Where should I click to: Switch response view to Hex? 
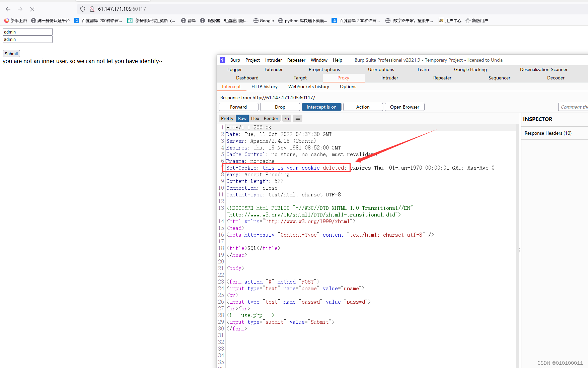click(x=255, y=118)
